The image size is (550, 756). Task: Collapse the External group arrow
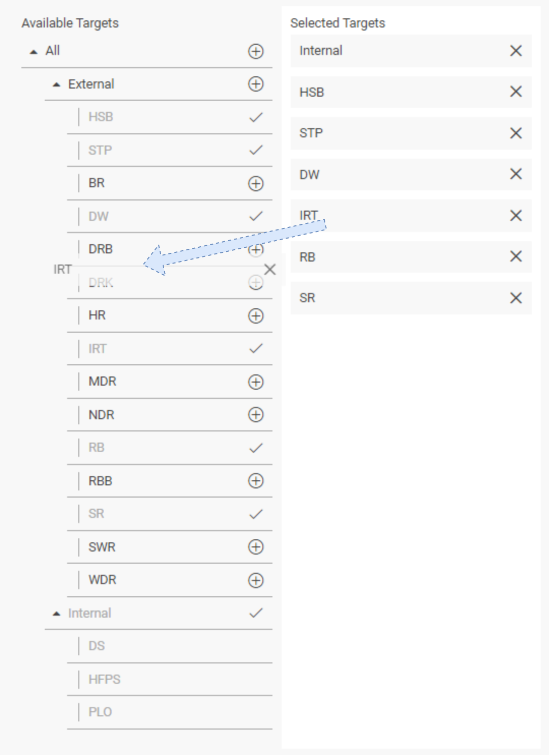coord(56,84)
